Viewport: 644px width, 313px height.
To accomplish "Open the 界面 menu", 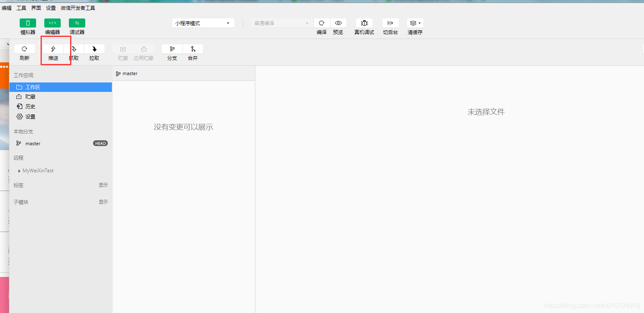I will [36, 8].
